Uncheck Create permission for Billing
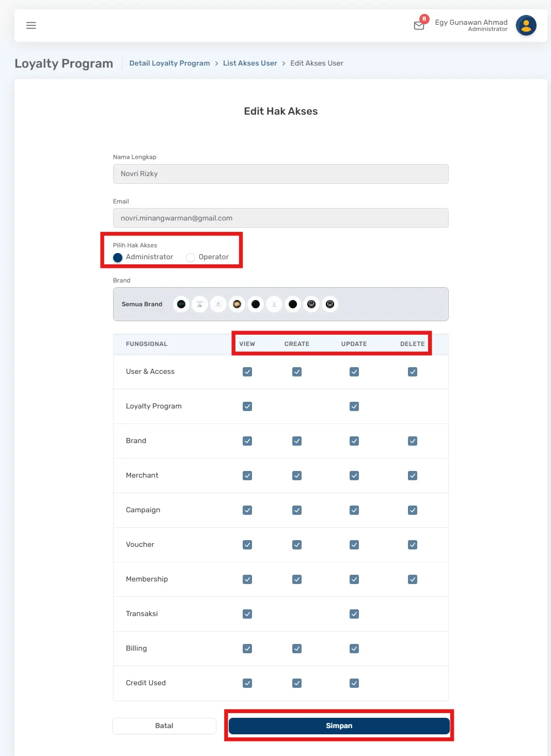This screenshot has height=756, width=551. (x=297, y=649)
